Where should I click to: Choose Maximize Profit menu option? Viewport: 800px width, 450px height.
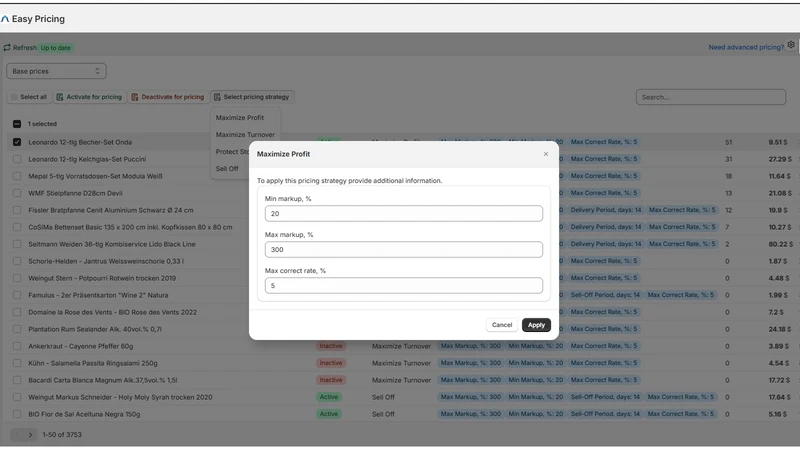coord(240,117)
